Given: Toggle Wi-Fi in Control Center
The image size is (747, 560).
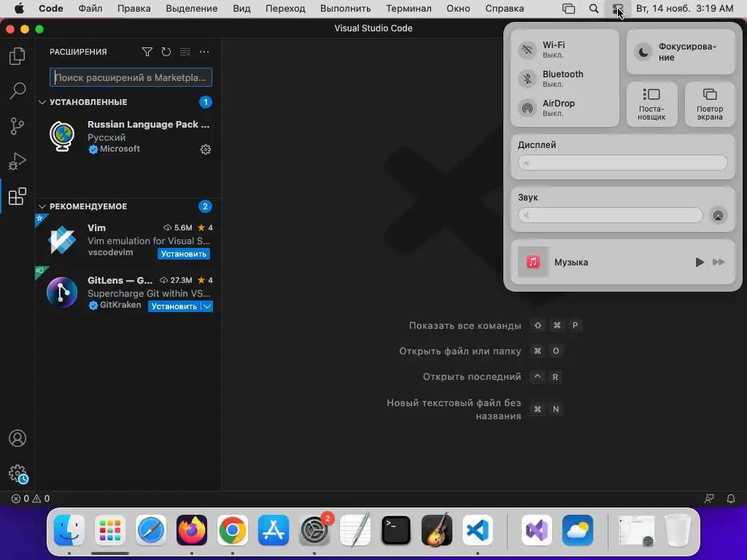Looking at the screenshot, I should (x=527, y=50).
